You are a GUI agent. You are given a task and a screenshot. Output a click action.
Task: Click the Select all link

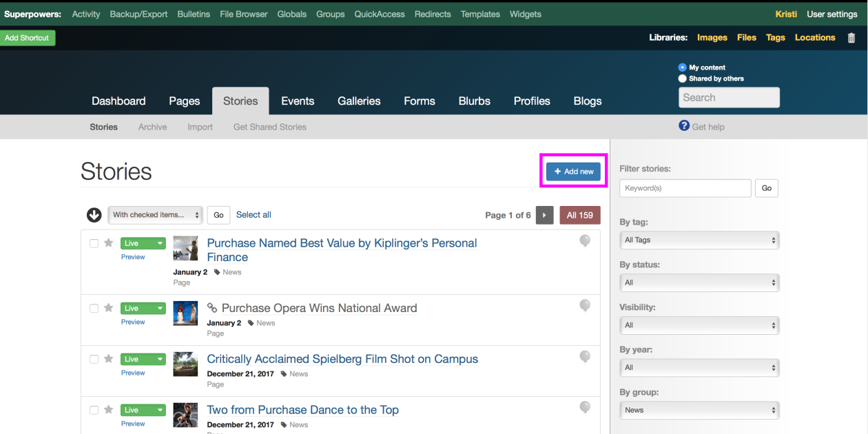(253, 214)
